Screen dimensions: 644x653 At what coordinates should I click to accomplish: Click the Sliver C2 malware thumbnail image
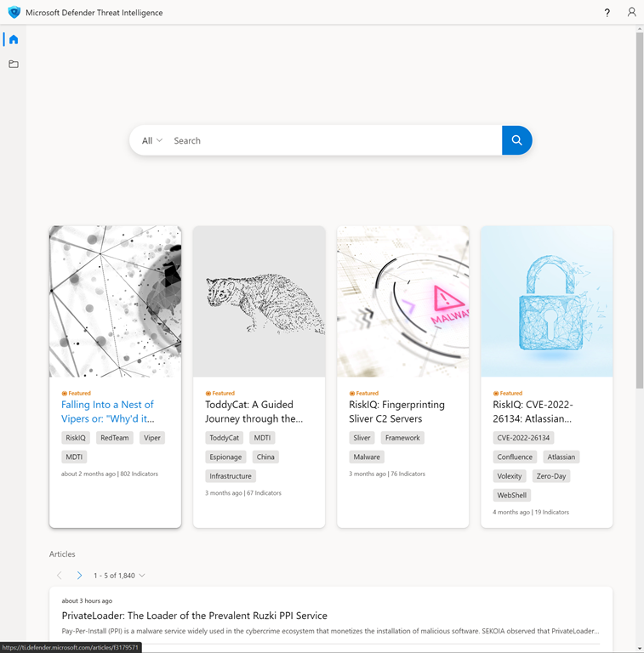[x=402, y=301]
